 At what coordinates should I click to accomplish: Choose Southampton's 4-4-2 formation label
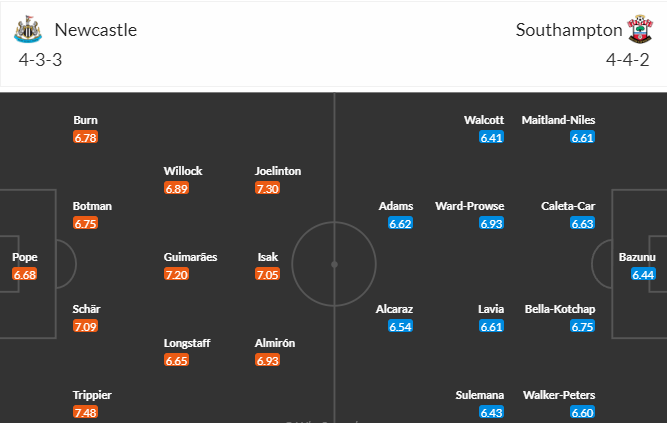(x=627, y=60)
